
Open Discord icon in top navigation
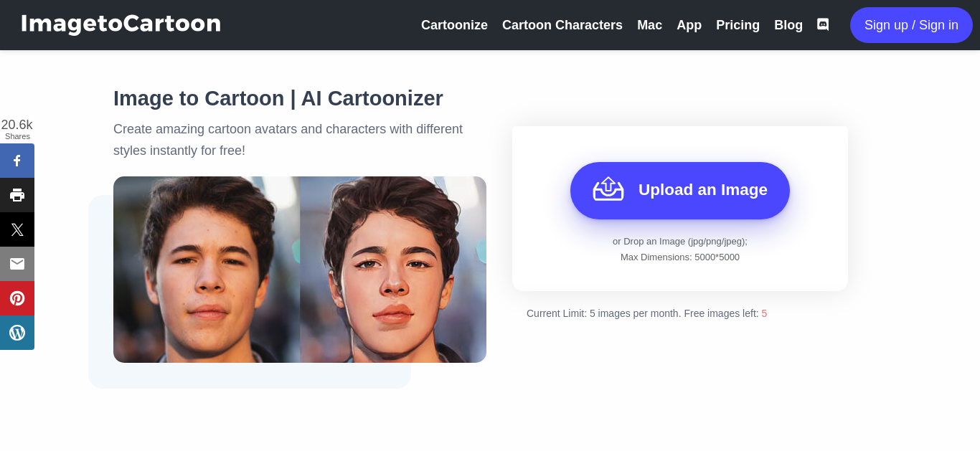point(823,25)
